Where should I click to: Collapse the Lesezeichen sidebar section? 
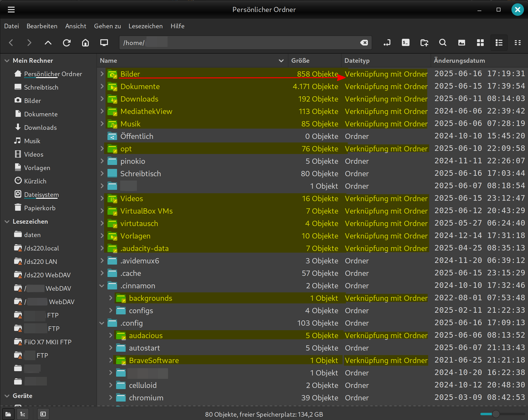tap(7, 221)
